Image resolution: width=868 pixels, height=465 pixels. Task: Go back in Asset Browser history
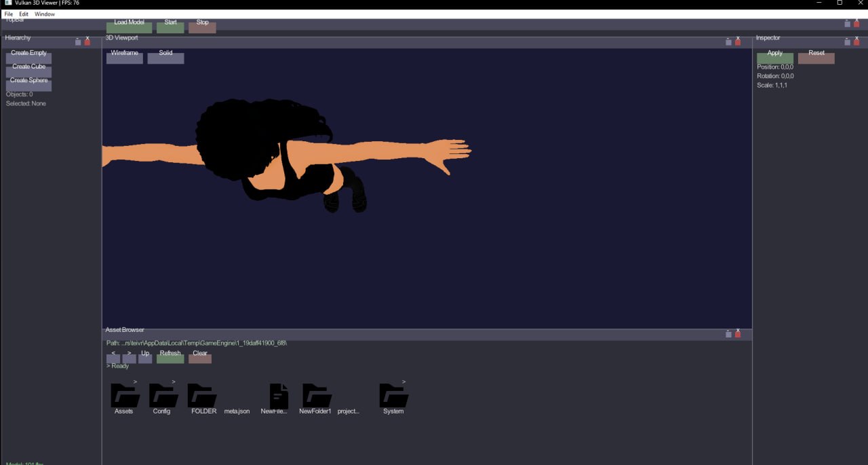(113, 358)
